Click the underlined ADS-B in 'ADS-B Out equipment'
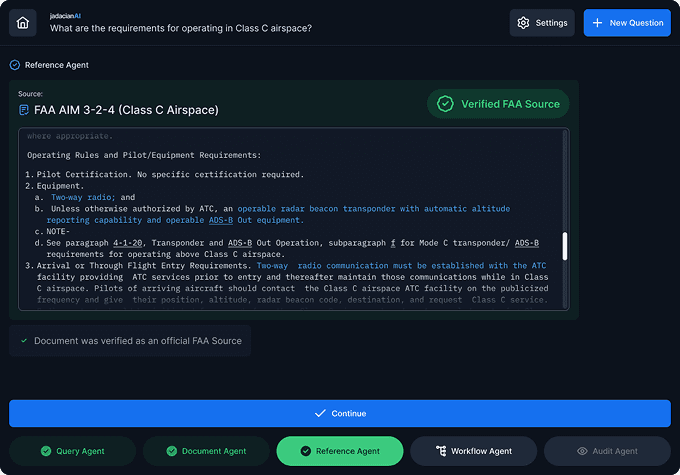The width and height of the screenshot is (680, 475). coord(221,220)
